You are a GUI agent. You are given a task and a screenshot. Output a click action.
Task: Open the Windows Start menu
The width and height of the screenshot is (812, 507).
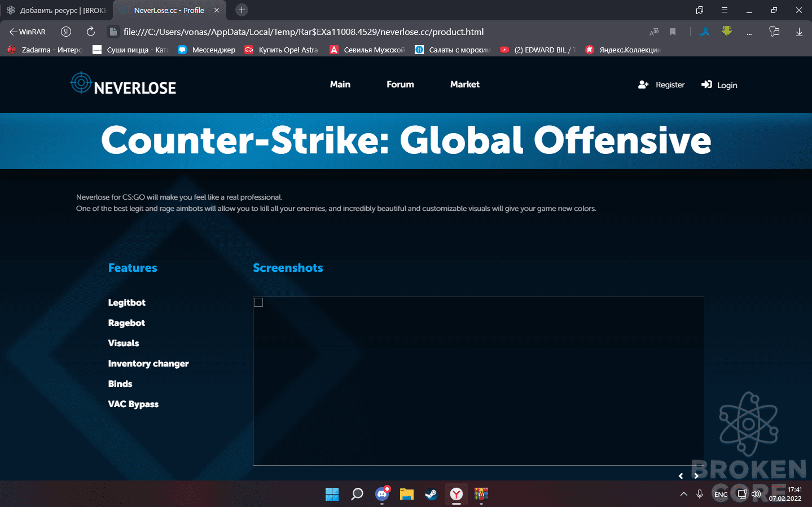pos(332,494)
